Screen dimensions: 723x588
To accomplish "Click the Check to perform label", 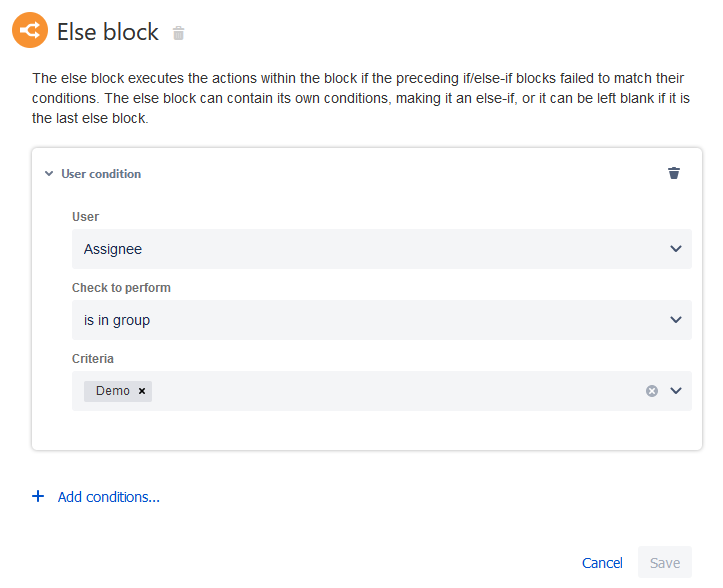I will pos(121,288).
